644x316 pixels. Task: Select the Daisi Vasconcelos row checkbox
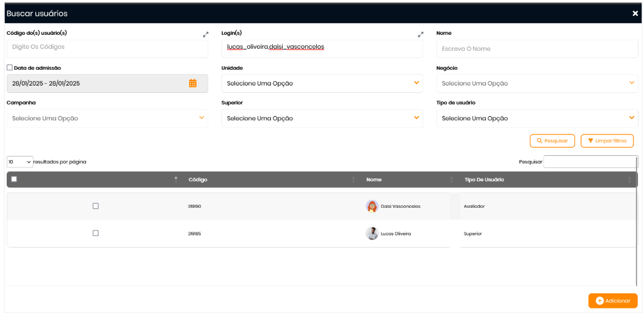(95, 206)
